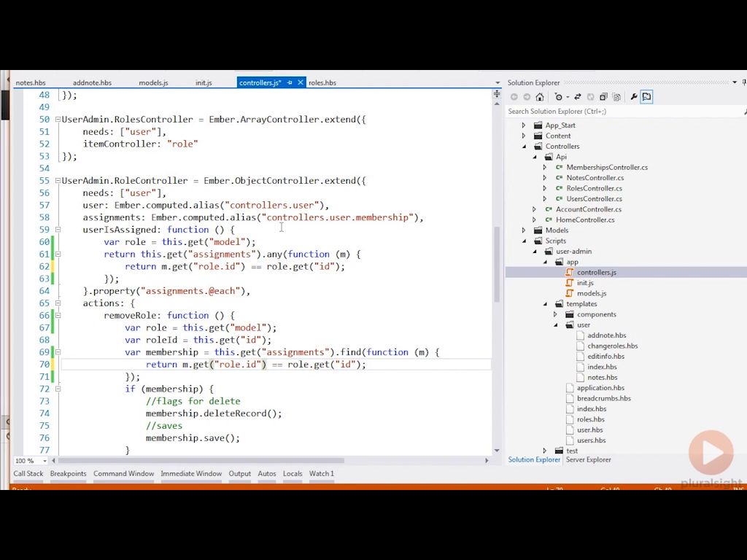Viewport: 747px width, 560px height.
Task: Click the test folder icon
Action: point(559,451)
